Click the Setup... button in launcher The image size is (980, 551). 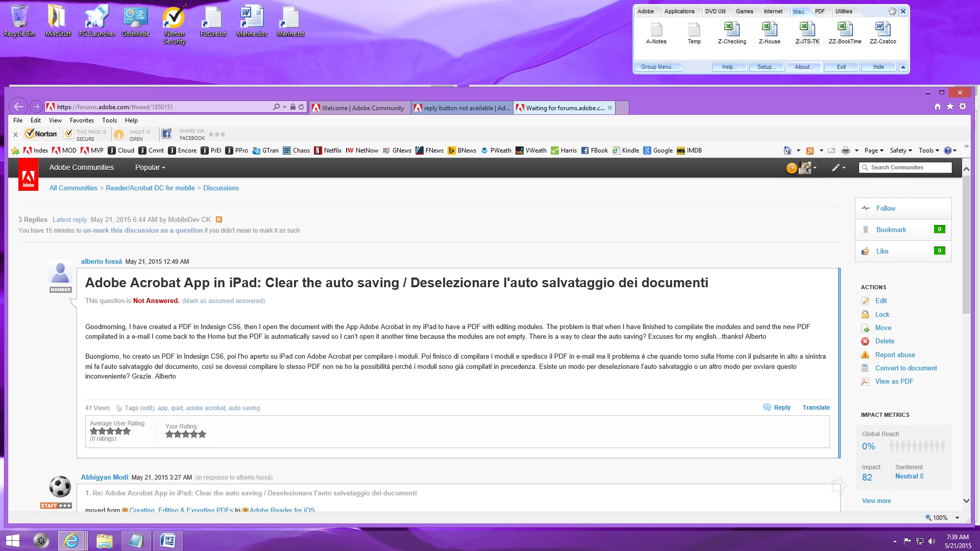tap(766, 67)
